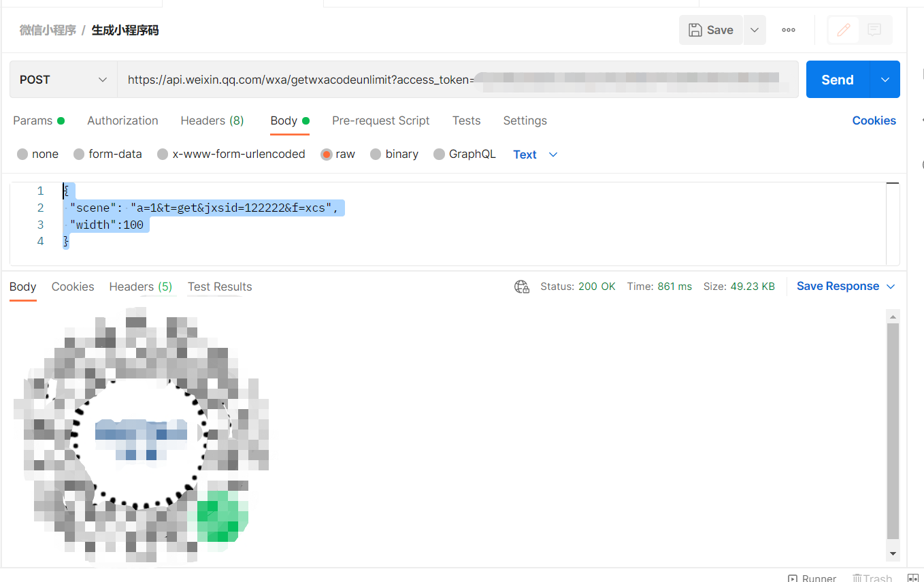Open the response Cookies tab
The height and width of the screenshot is (582, 924).
pos(73,287)
